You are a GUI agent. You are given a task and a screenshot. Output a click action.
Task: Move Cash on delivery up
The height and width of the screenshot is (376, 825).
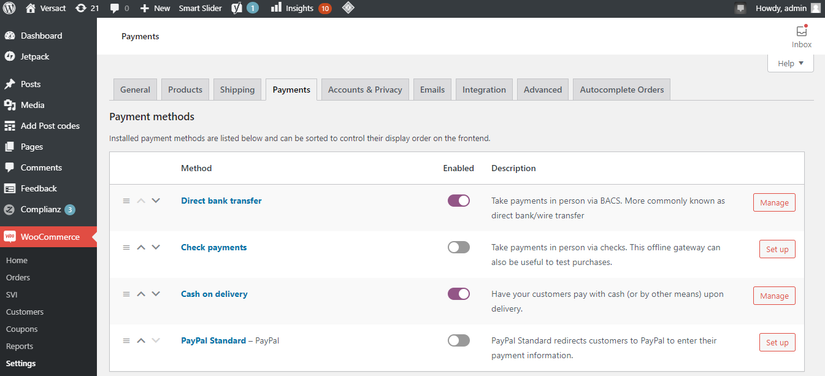coord(140,294)
